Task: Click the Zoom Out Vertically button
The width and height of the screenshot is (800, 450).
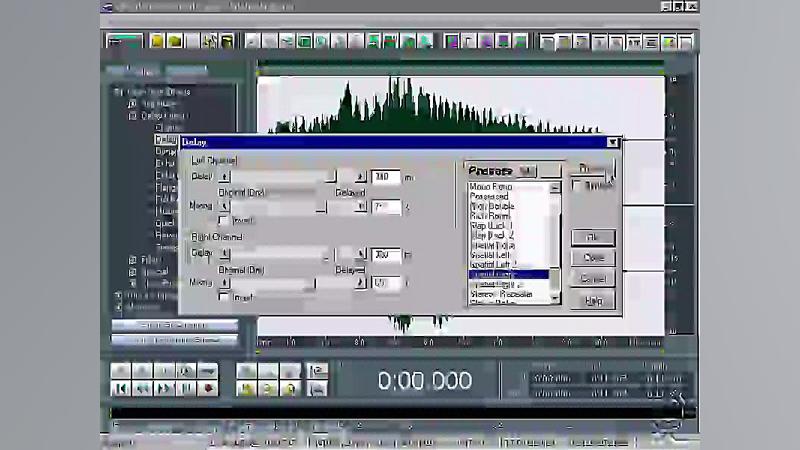Action: (317, 389)
